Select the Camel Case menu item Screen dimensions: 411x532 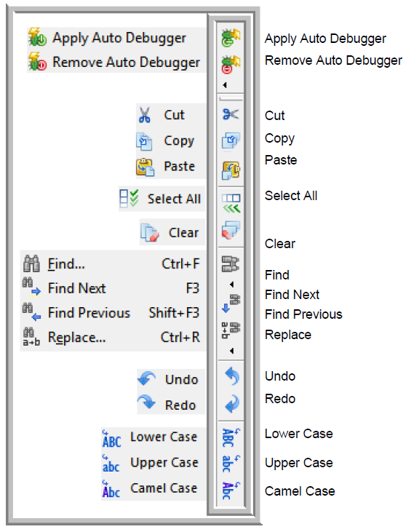(x=153, y=488)
